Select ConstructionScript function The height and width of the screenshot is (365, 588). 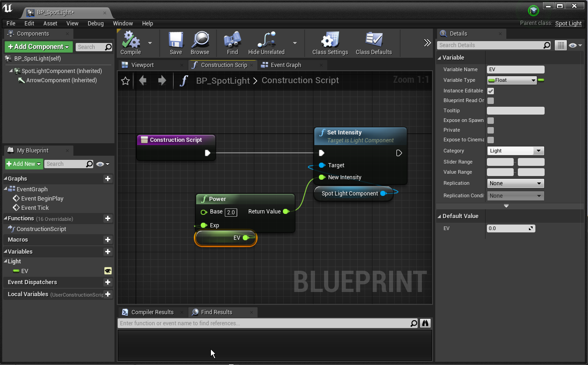pos(42,229)
